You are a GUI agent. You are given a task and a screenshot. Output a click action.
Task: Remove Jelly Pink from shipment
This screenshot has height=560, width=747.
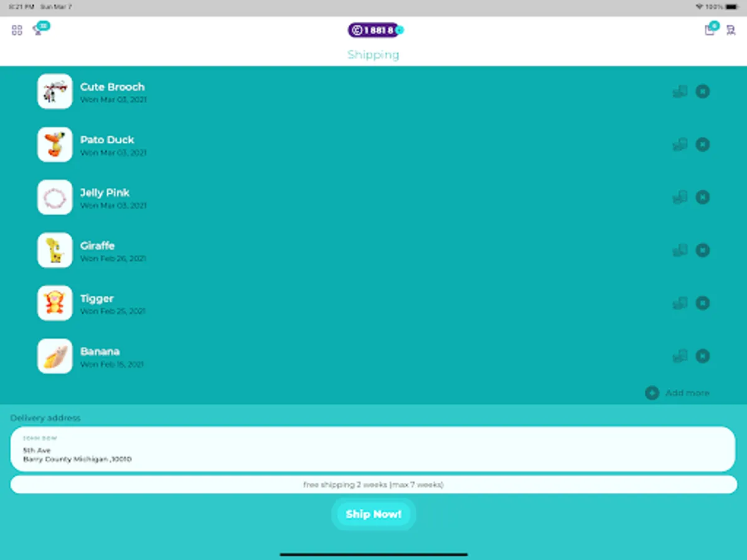point(702,197)
